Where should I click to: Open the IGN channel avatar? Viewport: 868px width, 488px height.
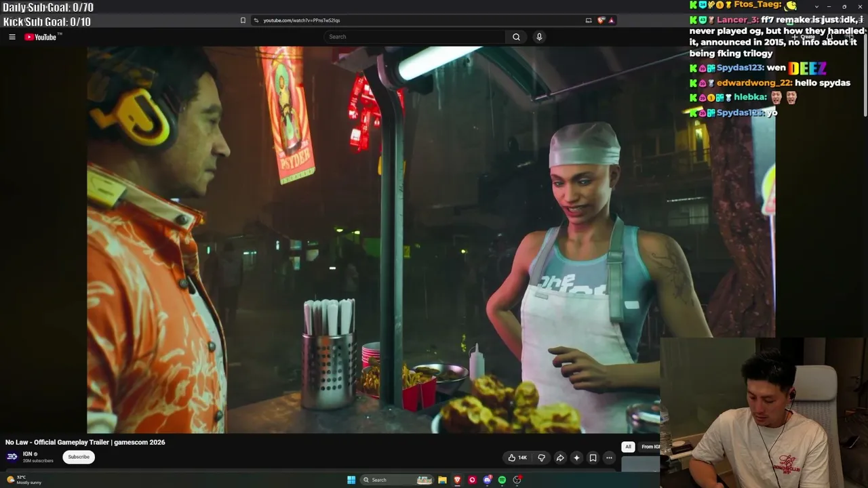[12, 457]
